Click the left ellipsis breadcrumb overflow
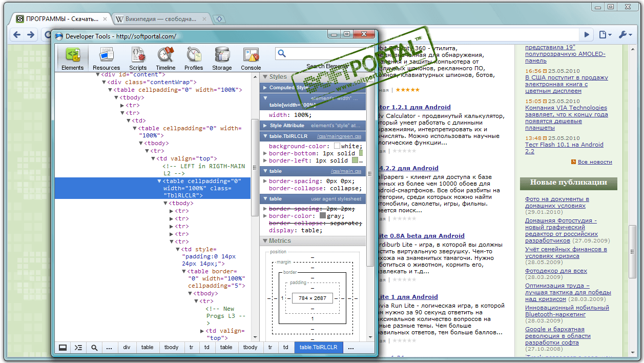 click(x=109, y=347)
